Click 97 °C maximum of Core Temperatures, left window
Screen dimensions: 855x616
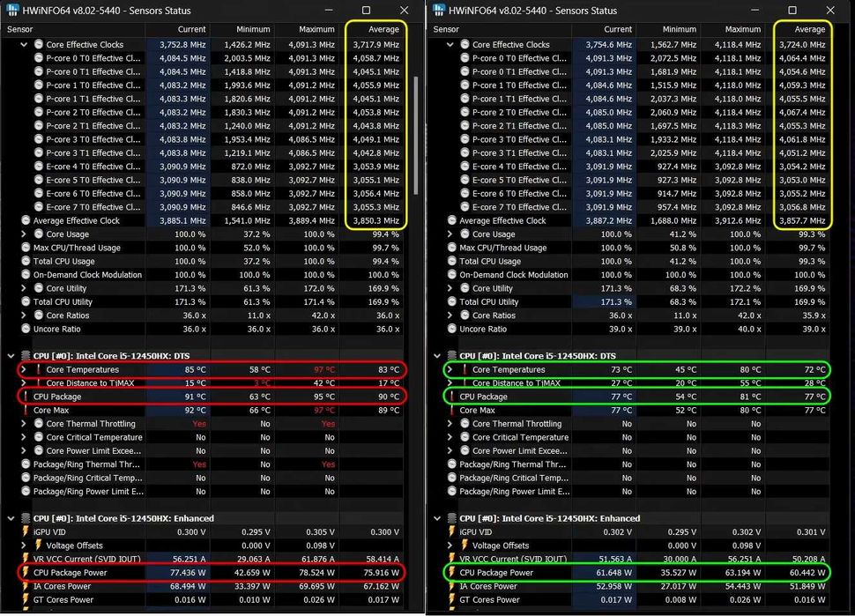tap(324, 369)
